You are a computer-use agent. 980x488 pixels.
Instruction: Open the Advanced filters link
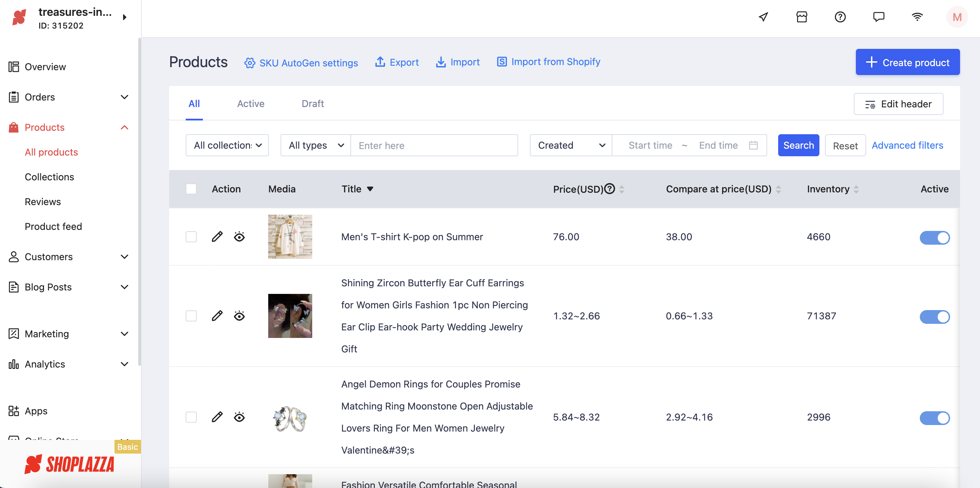(907, 145)
